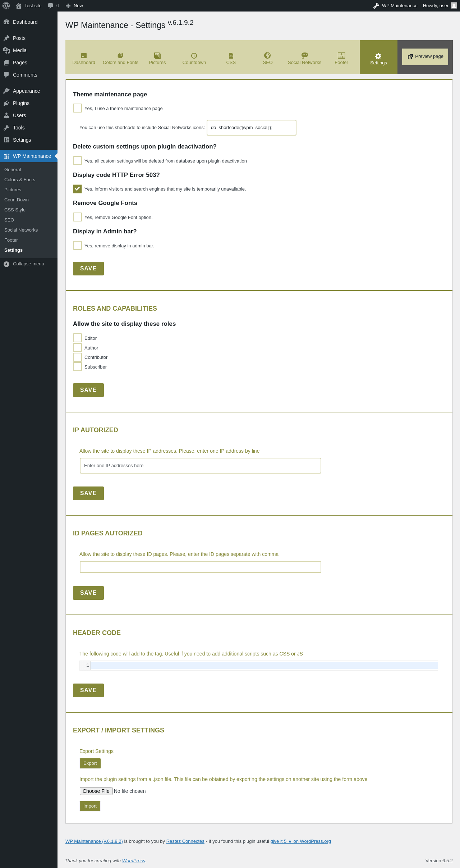Check delete custom settings upon deactivation

point(77,160)
